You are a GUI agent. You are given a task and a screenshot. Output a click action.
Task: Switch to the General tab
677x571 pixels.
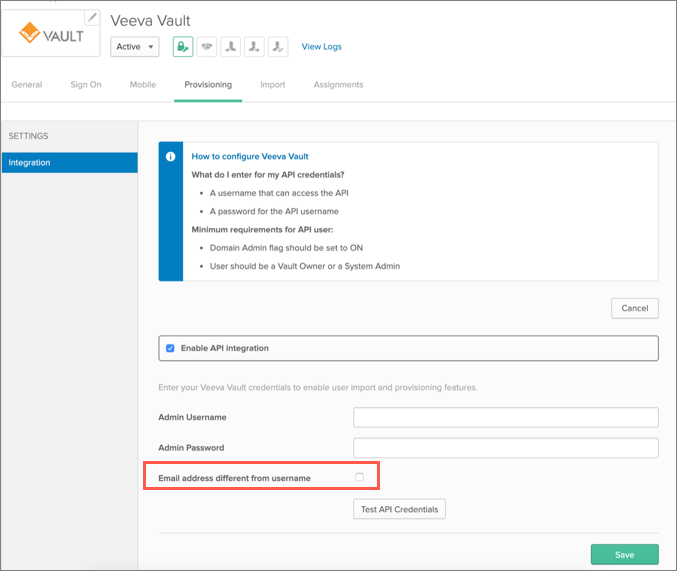(x=27, y=85)
